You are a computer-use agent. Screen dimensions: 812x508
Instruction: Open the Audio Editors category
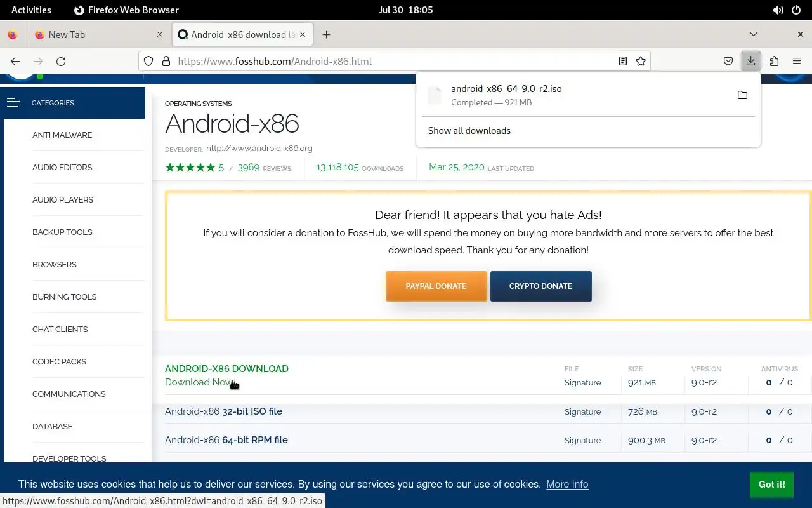(x=62, y=167)
